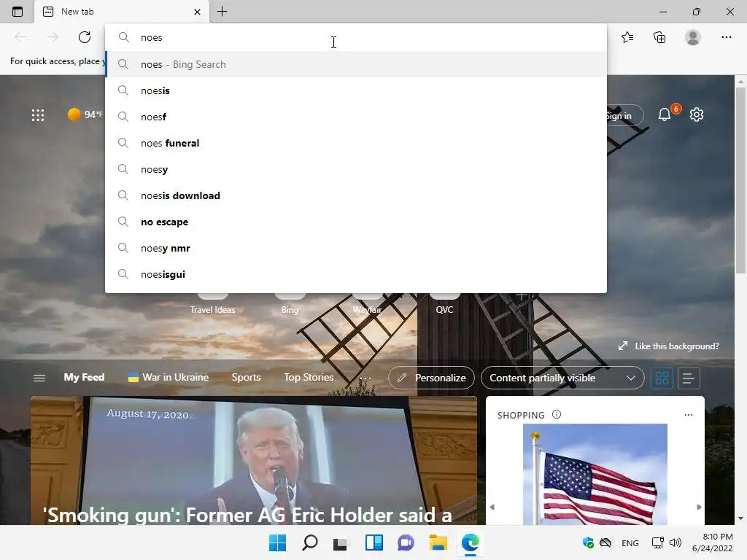Viewport: 747px width, 560px height.
Task: Open Settings and more ellipsis menu
Action: pyautogui.click(x=726, y=37)
